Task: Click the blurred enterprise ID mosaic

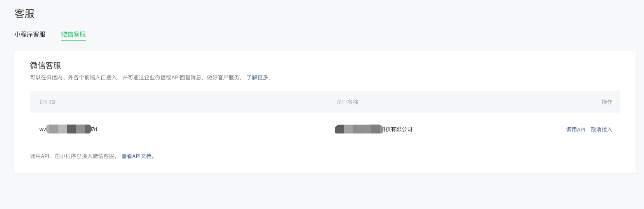Action: (x=68, y=129)
